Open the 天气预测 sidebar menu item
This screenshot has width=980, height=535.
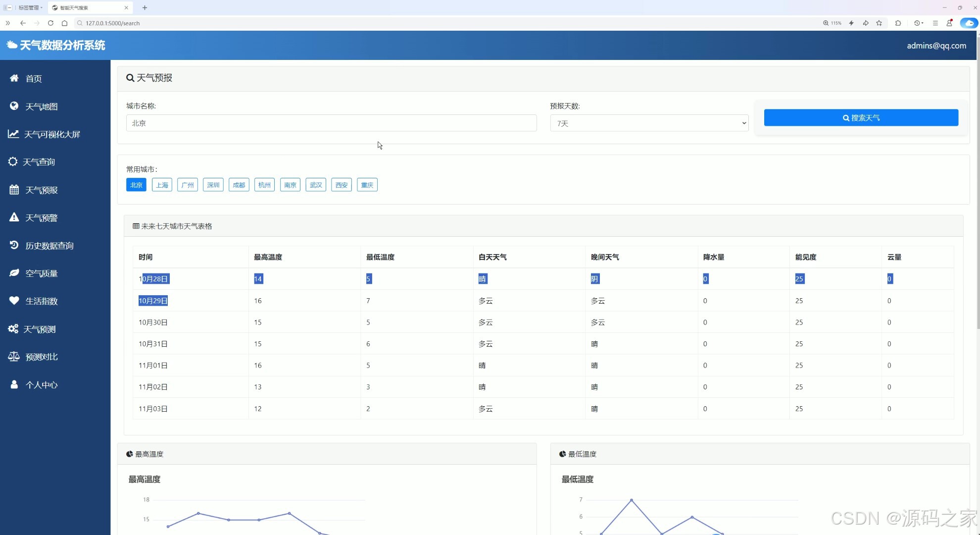[x=40, y=329]
